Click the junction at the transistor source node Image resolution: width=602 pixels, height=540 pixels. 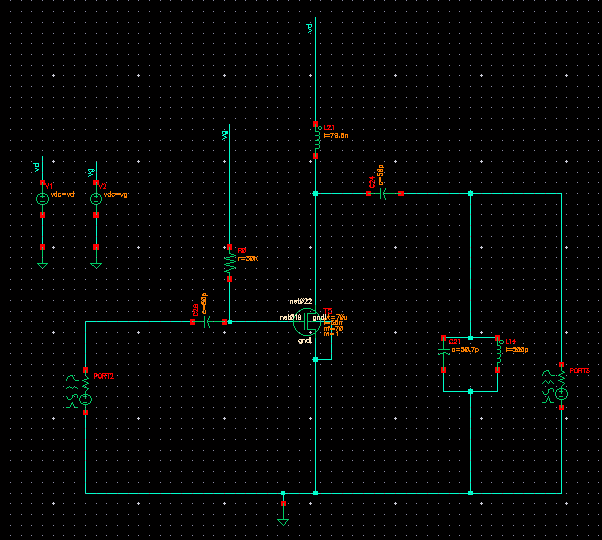tap(316, 360)
